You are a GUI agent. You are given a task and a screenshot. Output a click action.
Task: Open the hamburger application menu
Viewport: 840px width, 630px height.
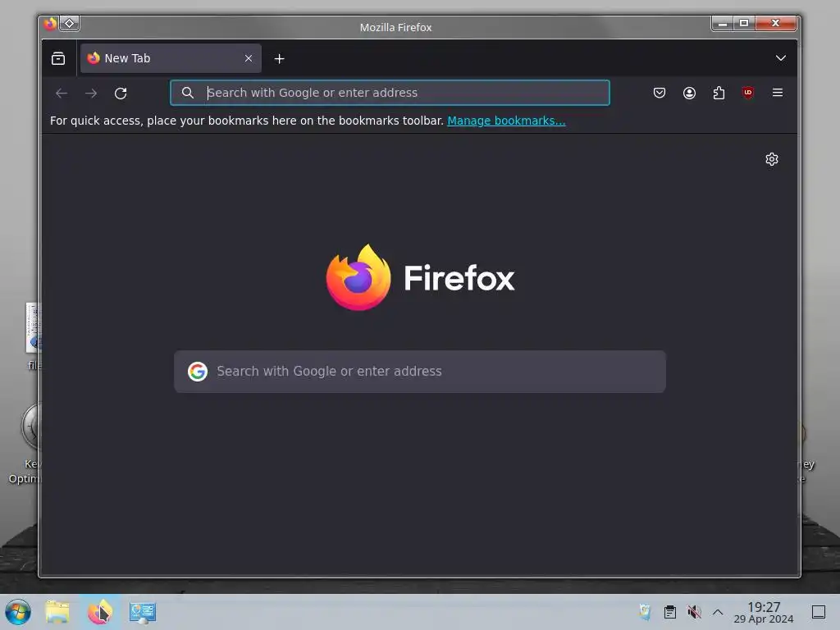pyautogui.click(x=778, y=93)
